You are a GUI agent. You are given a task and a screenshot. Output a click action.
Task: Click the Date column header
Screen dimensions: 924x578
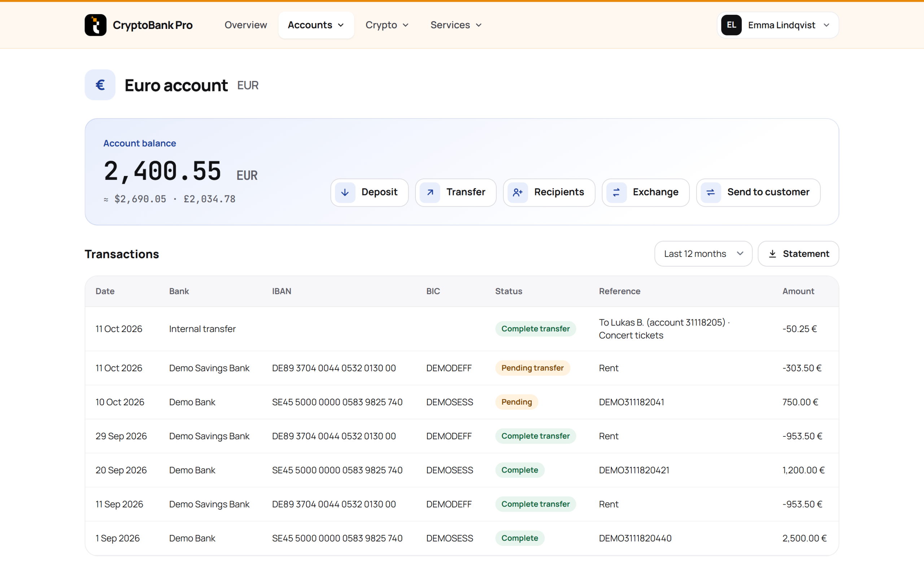tap(105, 291)
